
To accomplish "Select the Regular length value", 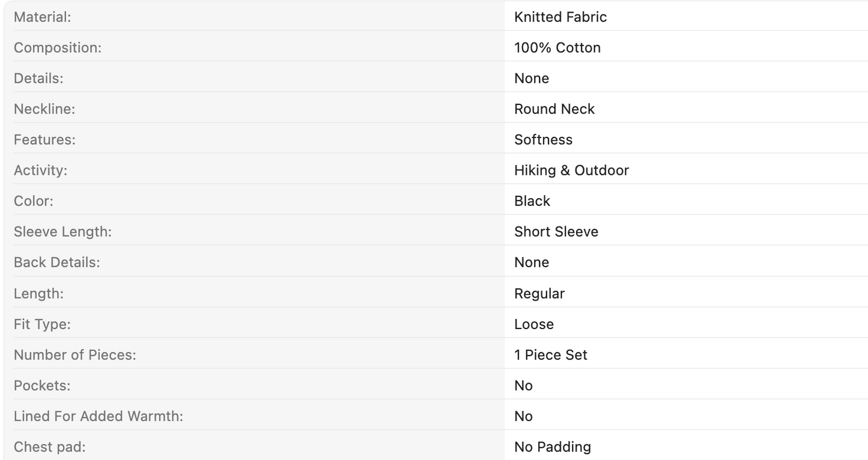I will click(x=539, y=293).
